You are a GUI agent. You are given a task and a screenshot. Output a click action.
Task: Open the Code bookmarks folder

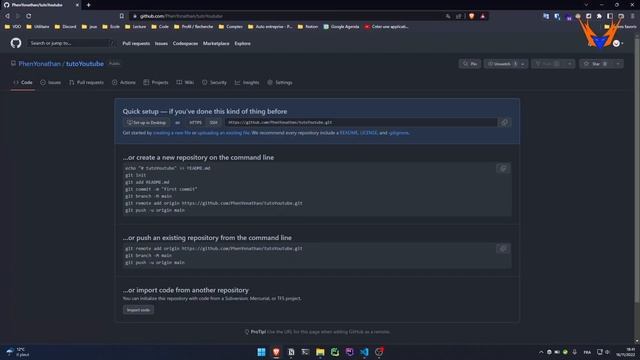click(x=160, y=27)
